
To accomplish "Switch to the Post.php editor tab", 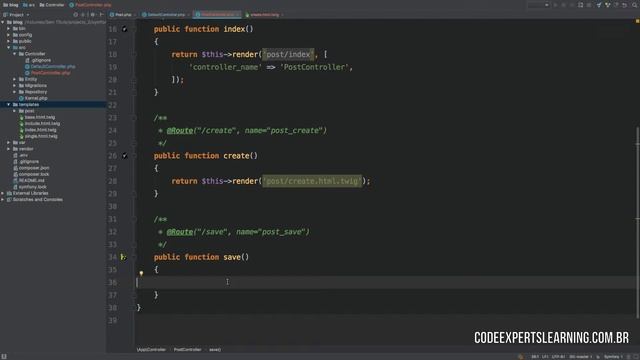I will (x=123, y=15).
